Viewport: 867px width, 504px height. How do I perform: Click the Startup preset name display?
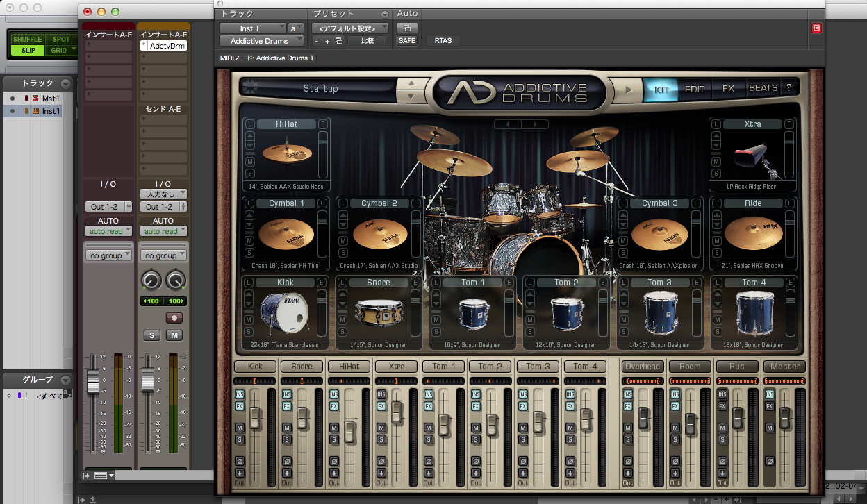pyautogui.click(x=321, y=89)
